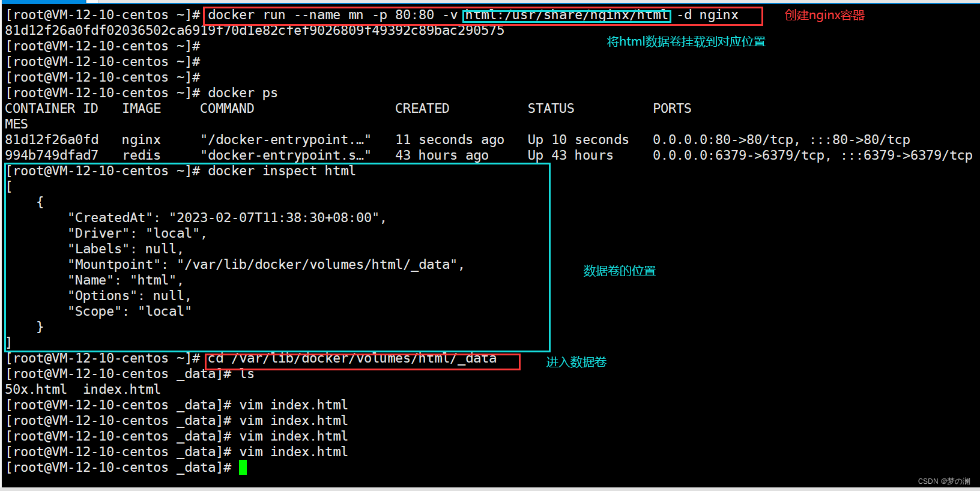This screenshot has width=980, height=491.
Task: Click the "Options": null line
Action: 129,296
